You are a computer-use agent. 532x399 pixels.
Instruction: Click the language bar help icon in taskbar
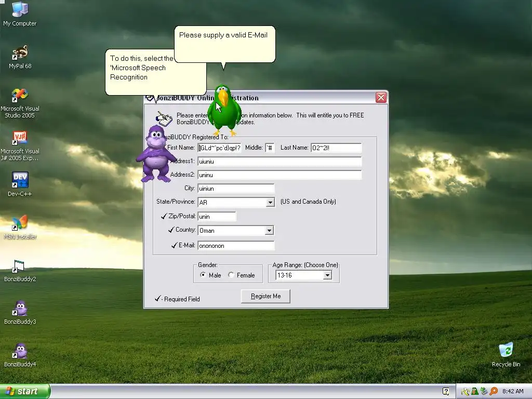click(446, 392)
